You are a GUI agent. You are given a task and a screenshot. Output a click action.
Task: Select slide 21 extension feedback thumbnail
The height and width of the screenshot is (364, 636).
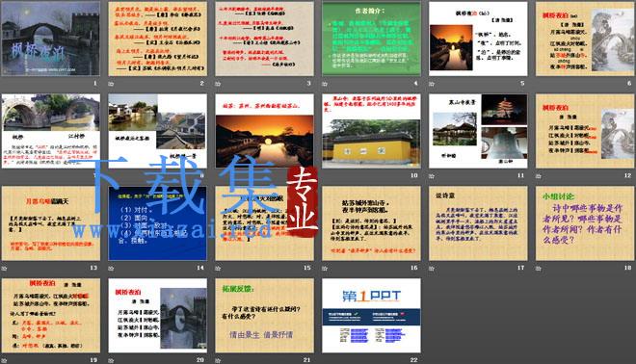pyautogui.click(x=264, y=315)
